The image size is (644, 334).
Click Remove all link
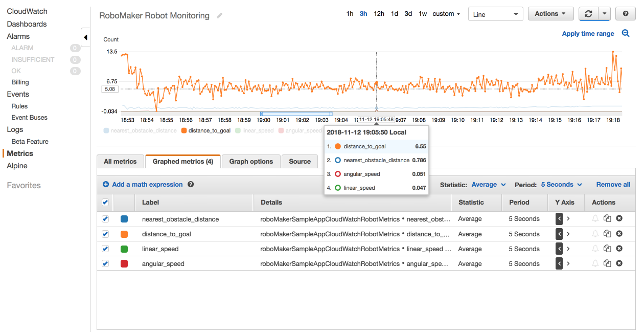[x=613, y=185]
